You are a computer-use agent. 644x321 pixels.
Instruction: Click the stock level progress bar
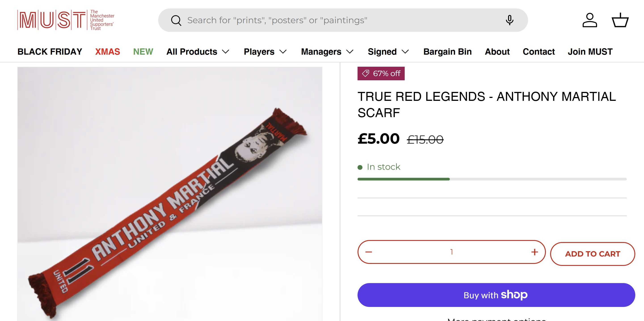click(492, 179)
